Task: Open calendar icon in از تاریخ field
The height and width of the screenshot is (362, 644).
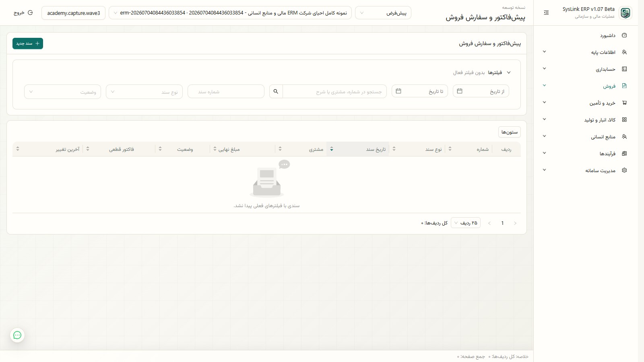Action: pyautogui.click(x=460, y=91)
